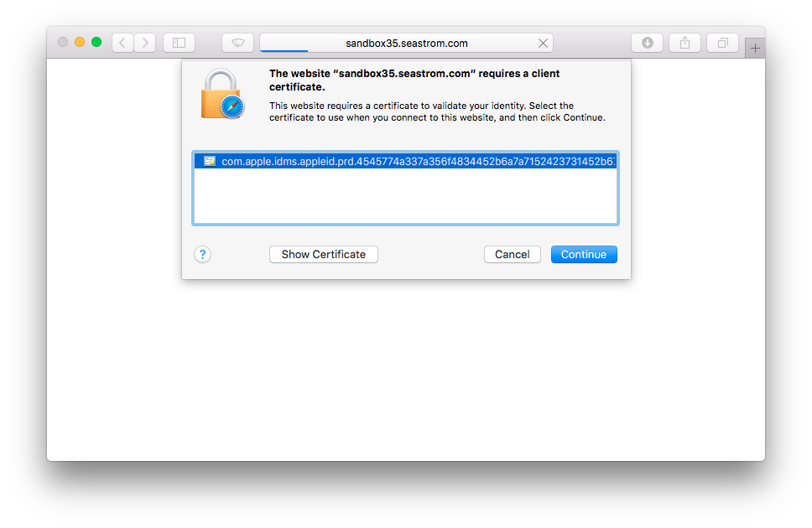Show all tabs with the tab overview icon

pos(722,42)
